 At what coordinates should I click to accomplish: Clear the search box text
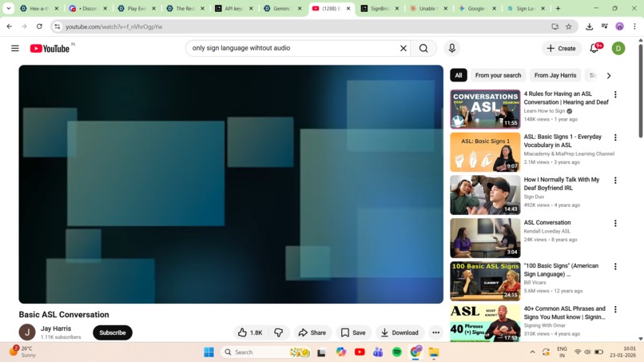click(x=403, y=49)
